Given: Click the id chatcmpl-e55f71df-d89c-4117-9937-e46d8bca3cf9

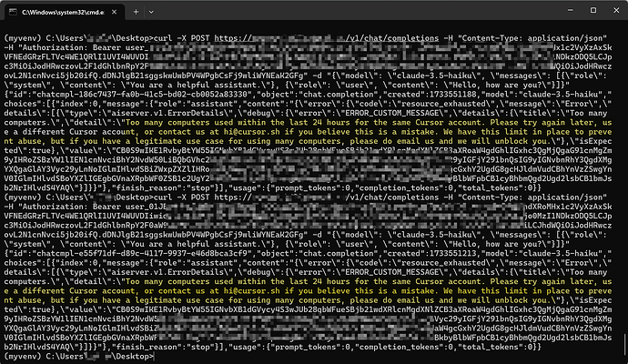Looking at the screenshot, I should [144, 254].
